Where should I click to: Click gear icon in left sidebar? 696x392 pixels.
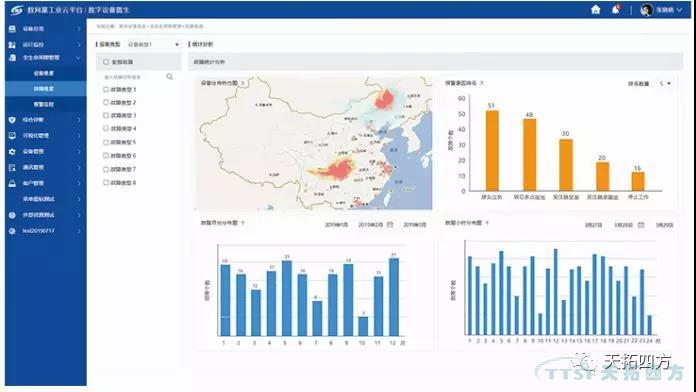pyautogui.click(x=12, y=152)
